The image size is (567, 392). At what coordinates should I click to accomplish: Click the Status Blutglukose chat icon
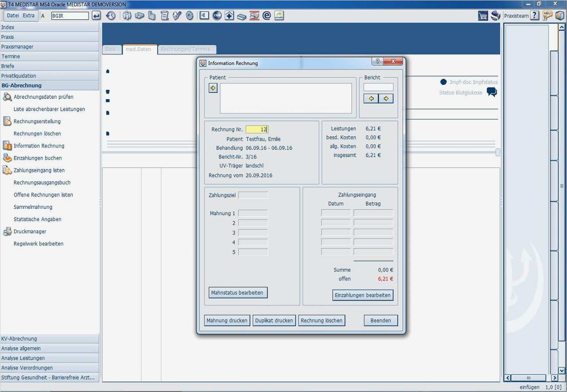pyautogui.click(x=492, y=92)
